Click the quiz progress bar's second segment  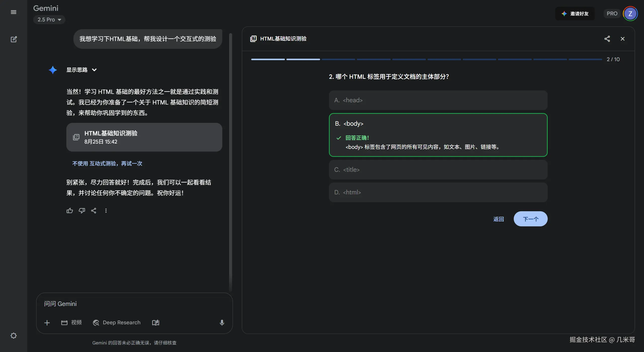coord(303,59)
